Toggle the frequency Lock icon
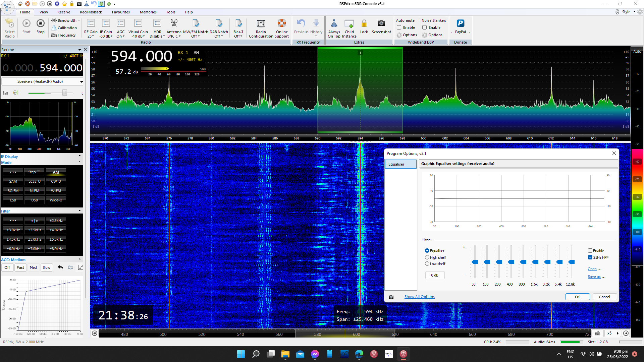This screenshot has height=362, width=644. tap(364, 23)
